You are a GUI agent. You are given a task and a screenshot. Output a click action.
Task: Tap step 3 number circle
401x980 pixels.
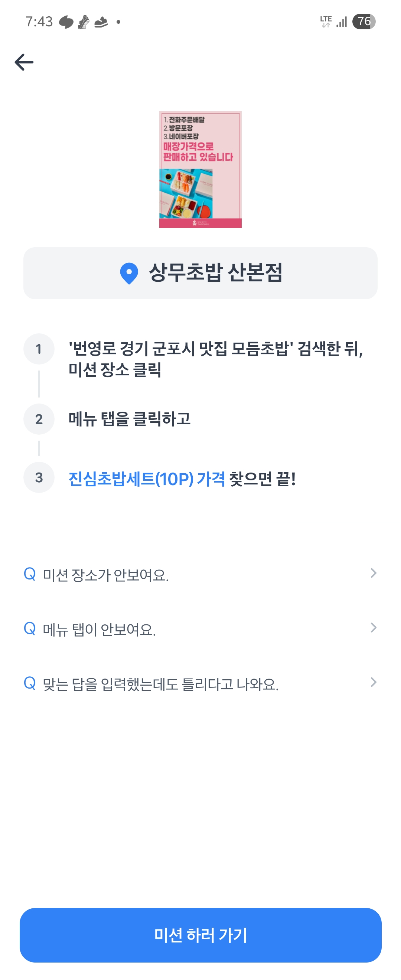(39, 477)
